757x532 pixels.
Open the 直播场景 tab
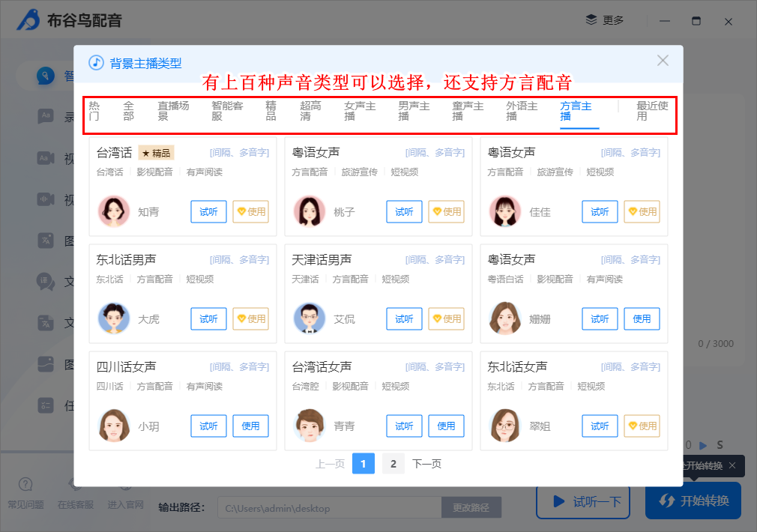pos(173,111)
